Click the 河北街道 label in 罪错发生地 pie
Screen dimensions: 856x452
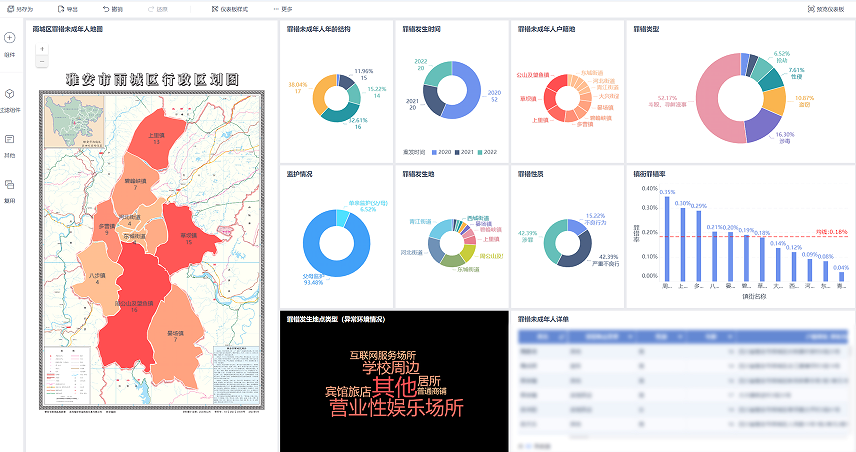coord(412,253)
